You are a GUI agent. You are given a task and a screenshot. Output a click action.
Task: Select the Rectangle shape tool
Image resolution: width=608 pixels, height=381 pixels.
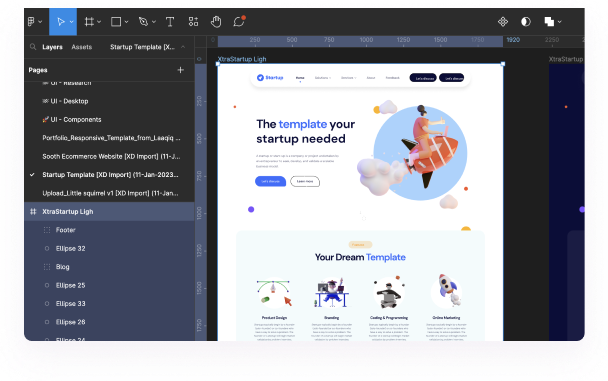(116, 22)
